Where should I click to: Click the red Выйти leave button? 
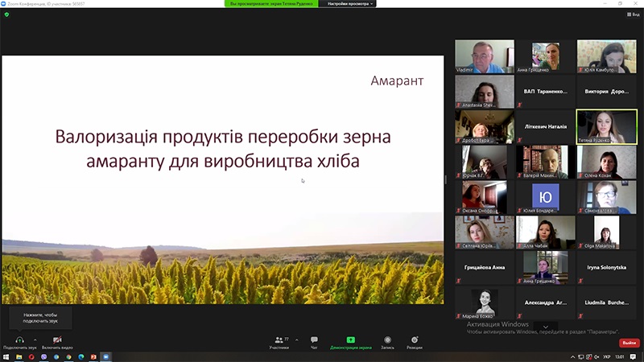point(629,343)
